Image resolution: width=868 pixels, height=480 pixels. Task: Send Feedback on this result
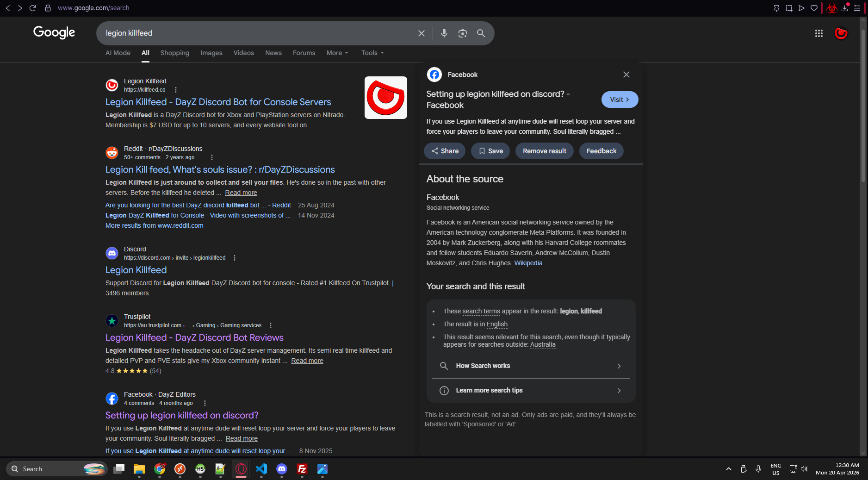tap(601, 151)
